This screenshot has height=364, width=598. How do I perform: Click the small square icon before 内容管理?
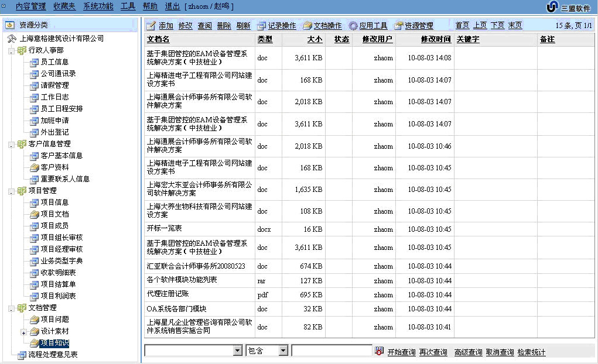[x=4, y=6]
